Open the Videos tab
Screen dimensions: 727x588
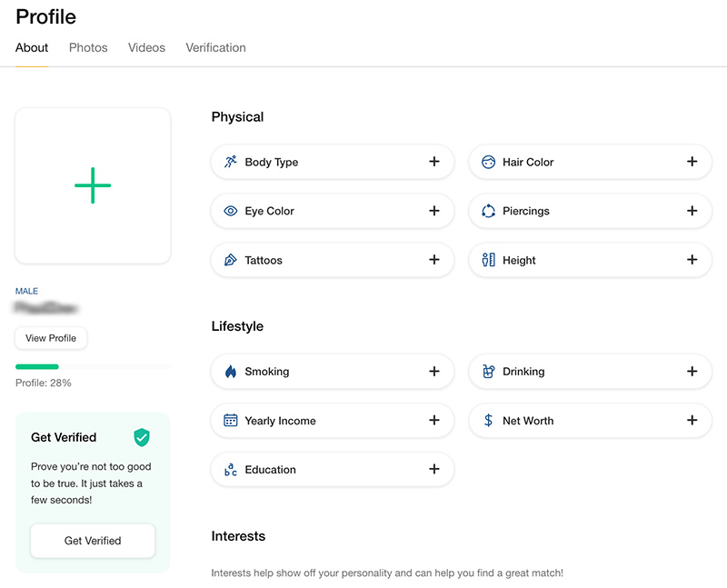point(146,47)
